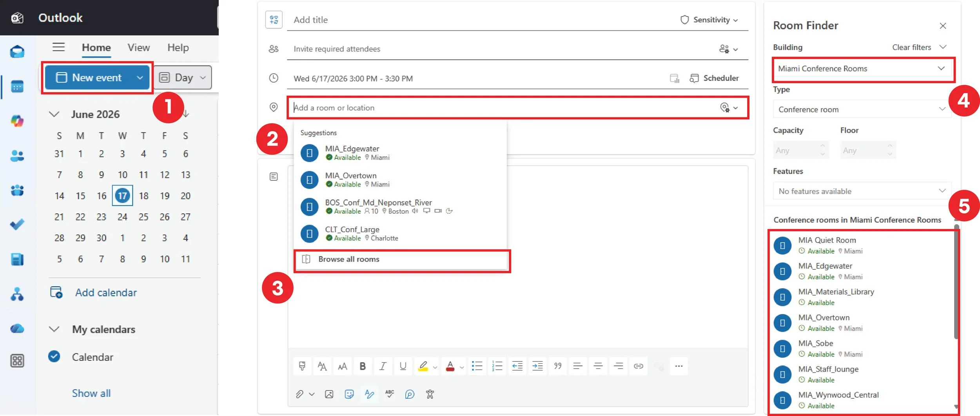Click Clear filters
The width and height of the screenshot is (980, 416).
(x=911, y=47)
